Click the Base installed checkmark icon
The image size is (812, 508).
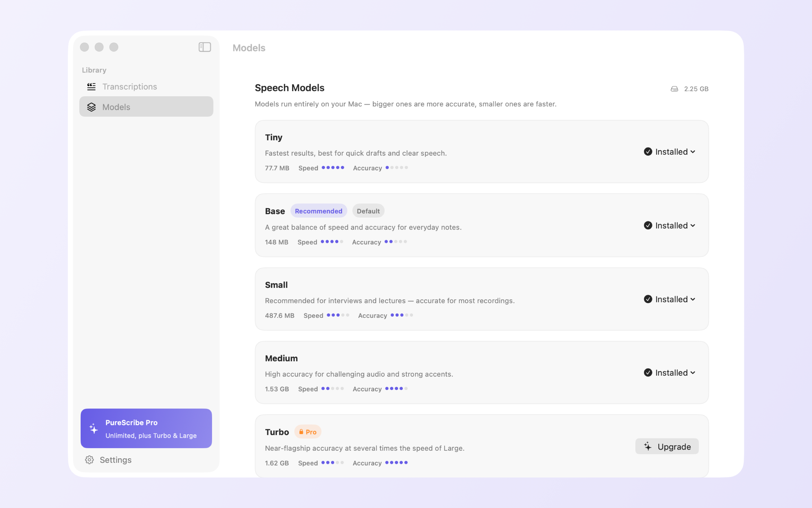(x=648, y=225)
